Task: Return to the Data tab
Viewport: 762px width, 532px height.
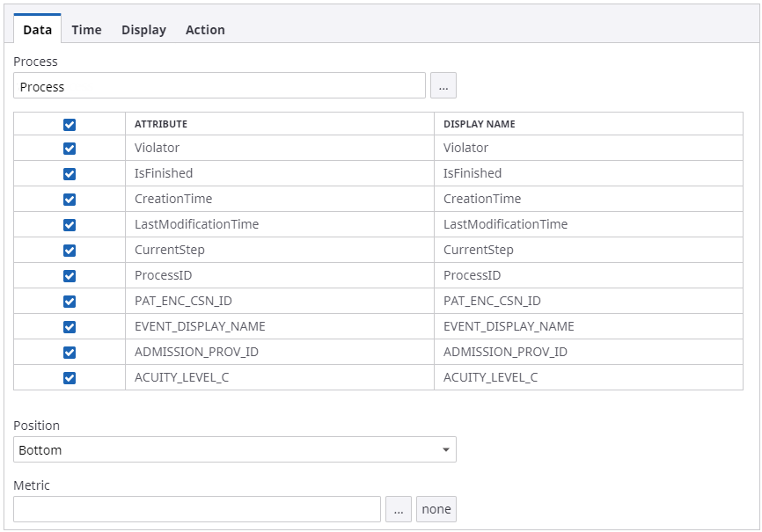Action: (x=37, y=29)
